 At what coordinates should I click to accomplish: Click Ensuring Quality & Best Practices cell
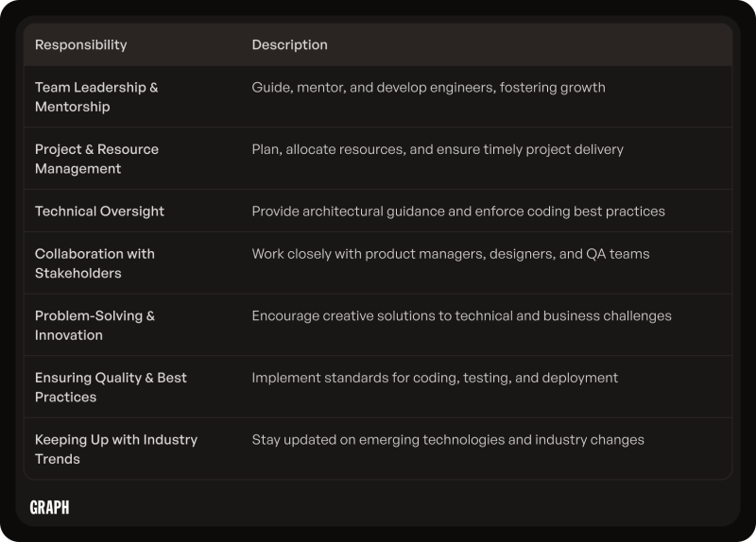[x=111, y=387]
